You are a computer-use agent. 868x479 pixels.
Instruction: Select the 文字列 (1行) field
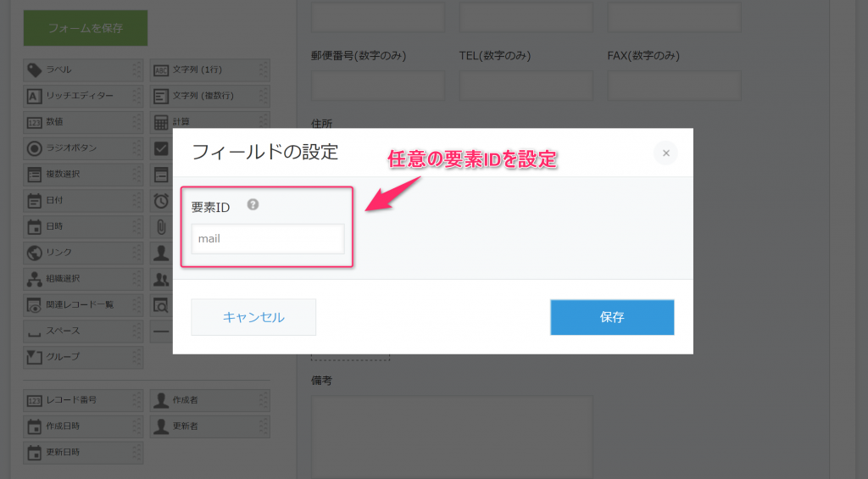tap(210, 70)
